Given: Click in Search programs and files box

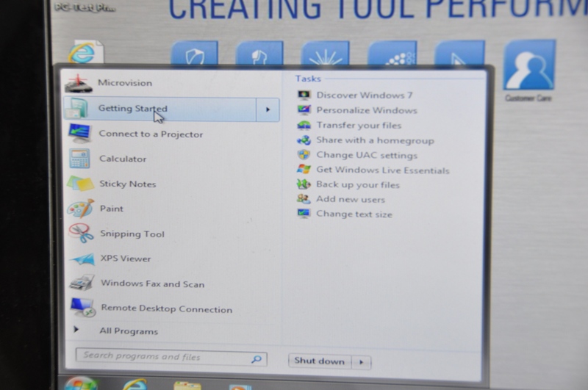Looking at the screenshot, I should 171,357.
